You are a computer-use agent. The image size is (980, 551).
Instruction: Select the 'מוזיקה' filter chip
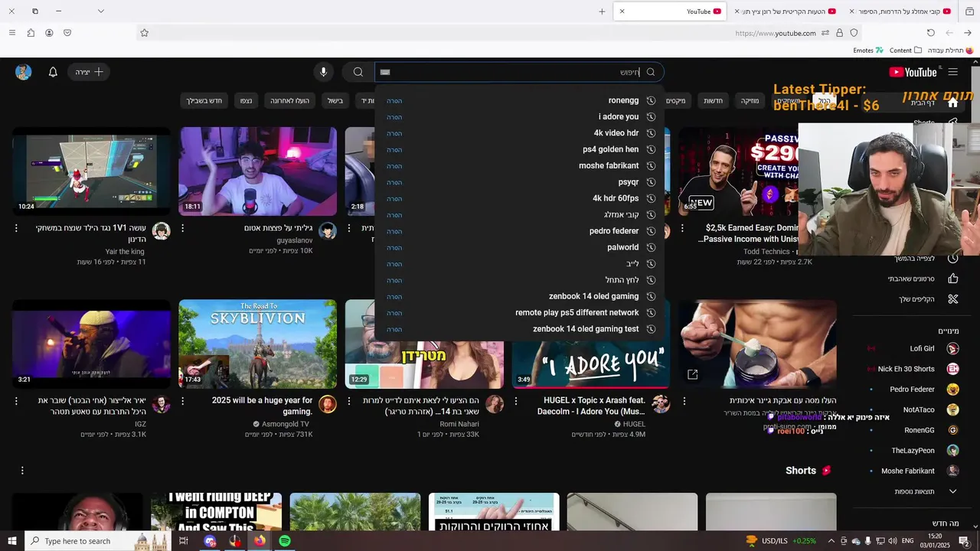click(750, 101)
